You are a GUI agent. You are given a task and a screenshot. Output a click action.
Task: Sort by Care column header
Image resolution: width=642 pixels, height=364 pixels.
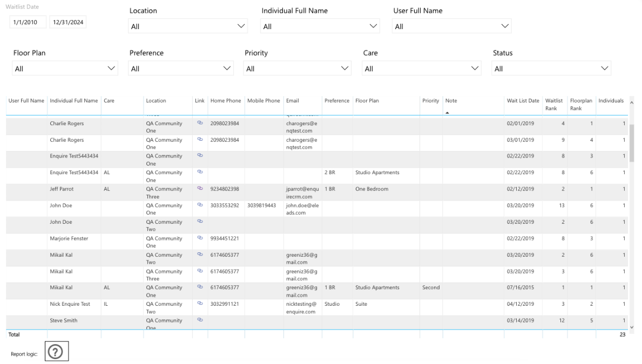coord(109,101)
